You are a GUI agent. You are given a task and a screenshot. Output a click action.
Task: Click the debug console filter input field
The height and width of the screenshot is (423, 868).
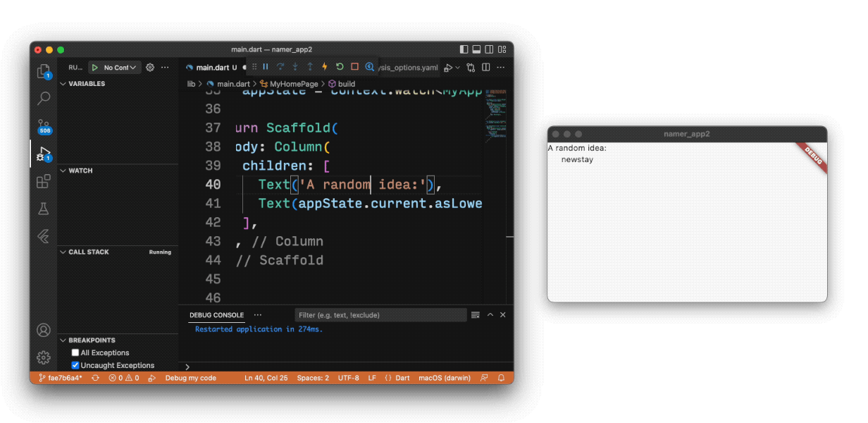(380, 315)
